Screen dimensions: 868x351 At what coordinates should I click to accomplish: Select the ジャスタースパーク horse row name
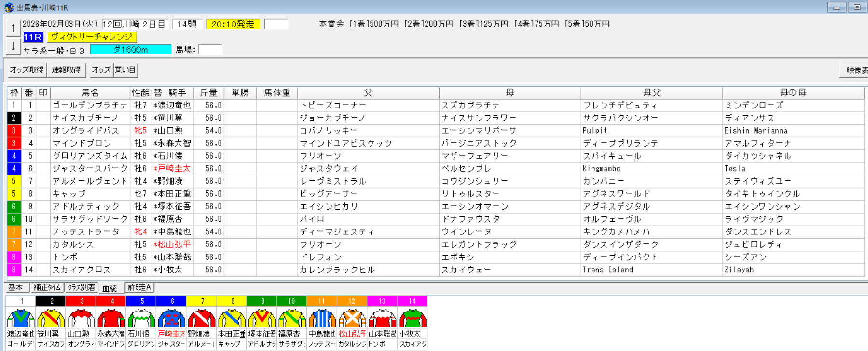coord(90,169)
